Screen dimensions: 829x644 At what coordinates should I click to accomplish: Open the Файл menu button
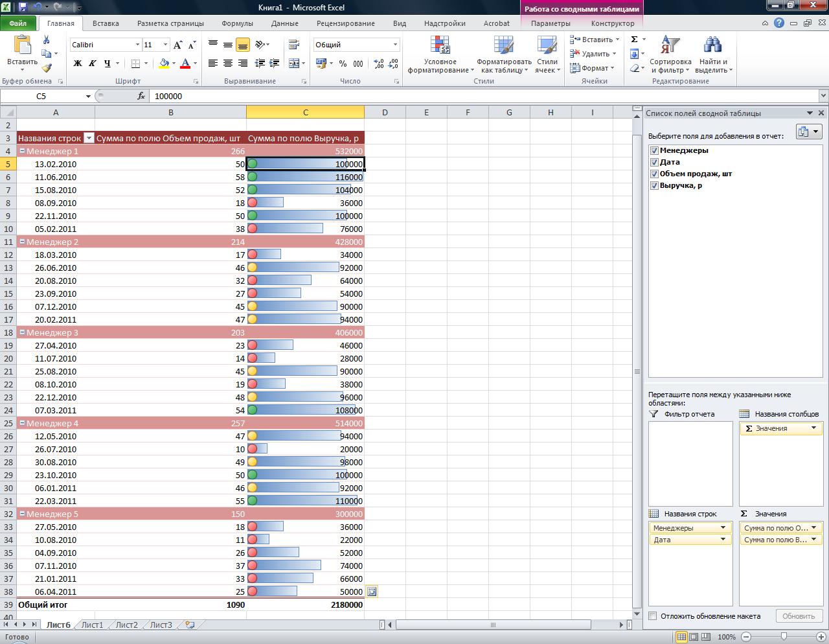pos(18,23)
